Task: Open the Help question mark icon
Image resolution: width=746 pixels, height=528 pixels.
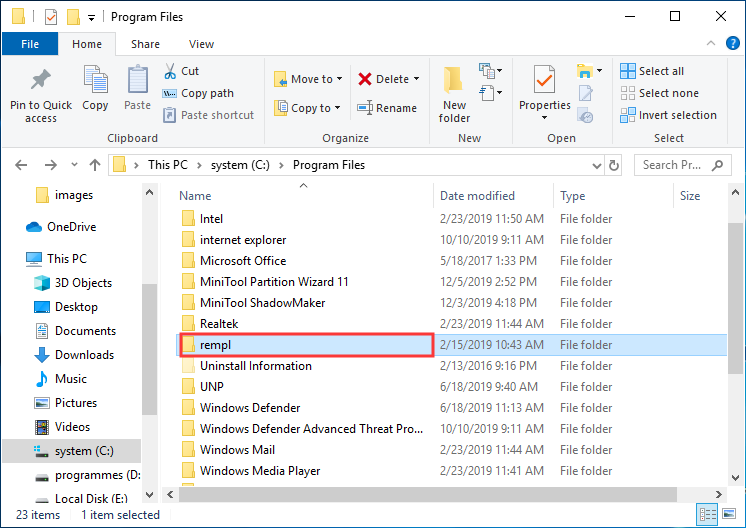Action: (x=733, y=43)
